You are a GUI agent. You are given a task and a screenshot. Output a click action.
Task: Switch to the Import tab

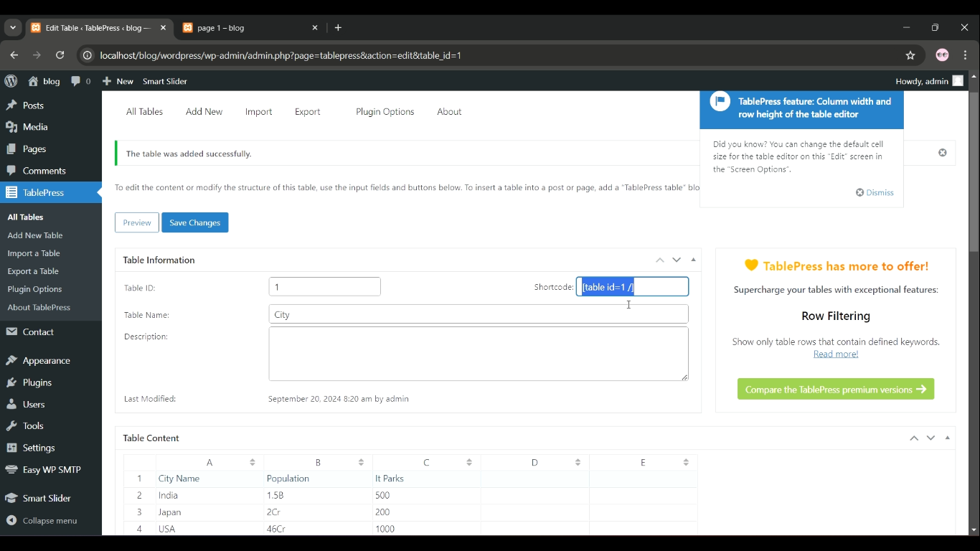click(x=258, y=112)
